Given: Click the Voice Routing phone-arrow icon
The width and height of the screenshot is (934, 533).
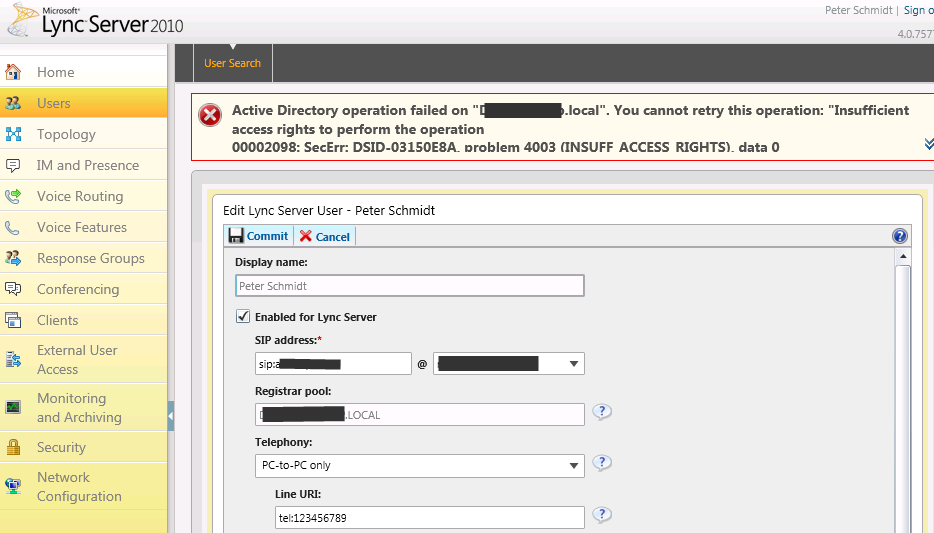Looking at the screenshot, I should tap(13, 196).
